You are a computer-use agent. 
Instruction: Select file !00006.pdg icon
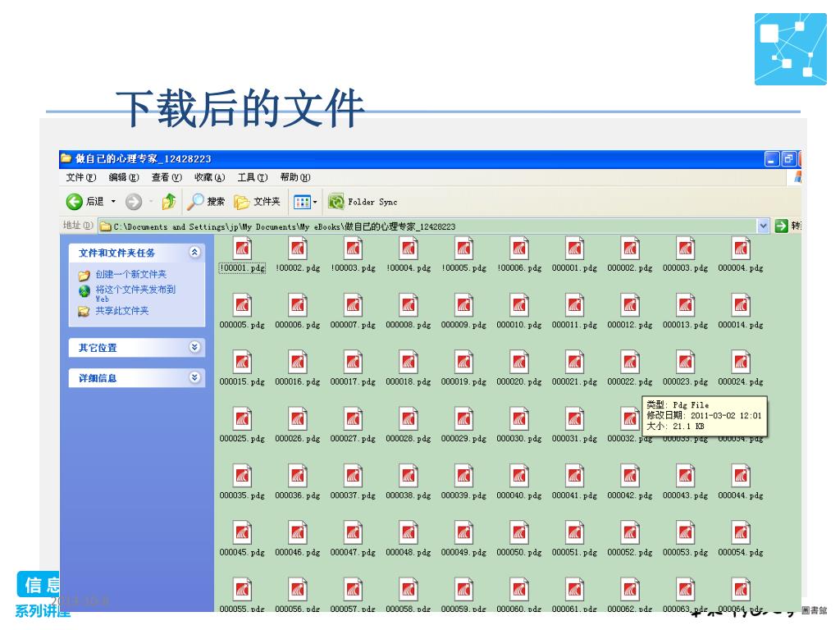coord(519,249)
